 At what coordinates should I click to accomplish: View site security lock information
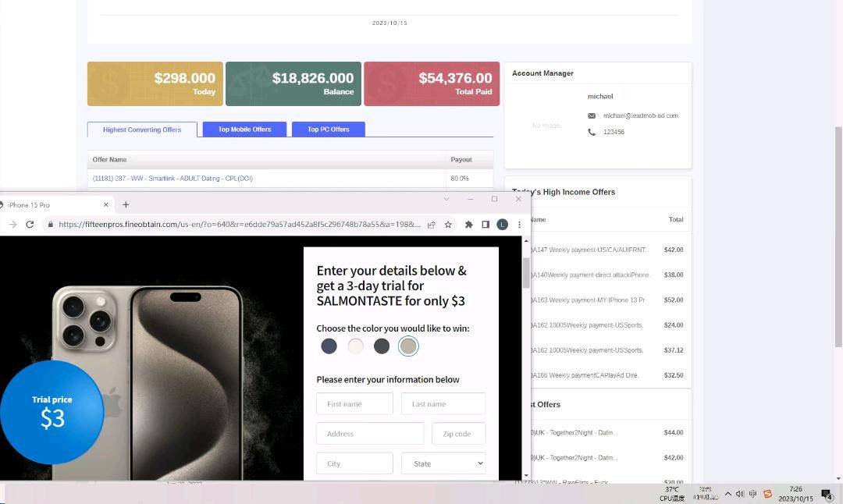tap(51, 225)
